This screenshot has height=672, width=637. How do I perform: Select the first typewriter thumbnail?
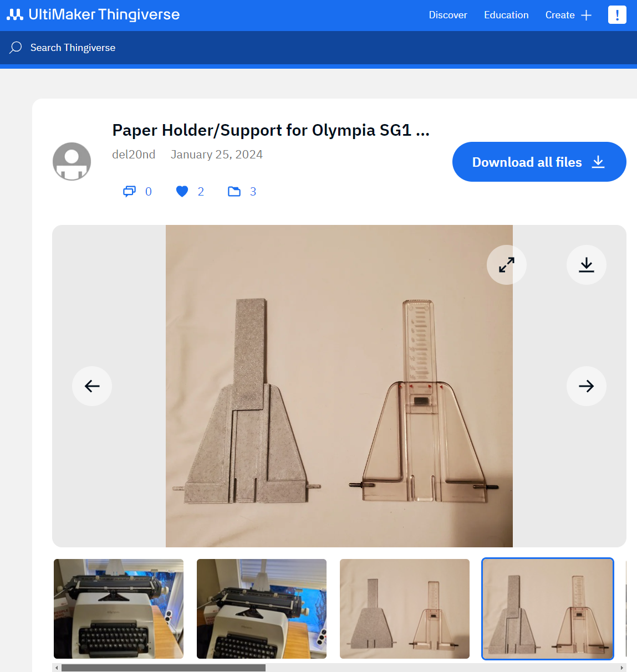pyautogui.click(x=119, y=608)
